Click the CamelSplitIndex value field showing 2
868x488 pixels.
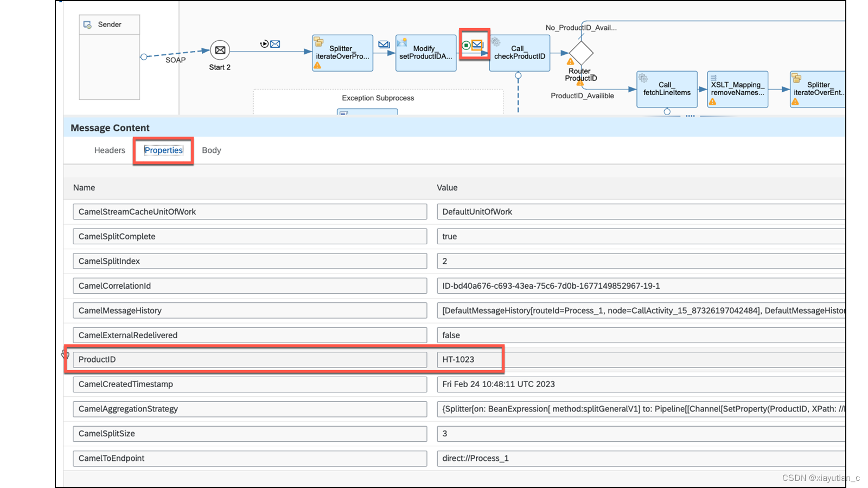641,261
